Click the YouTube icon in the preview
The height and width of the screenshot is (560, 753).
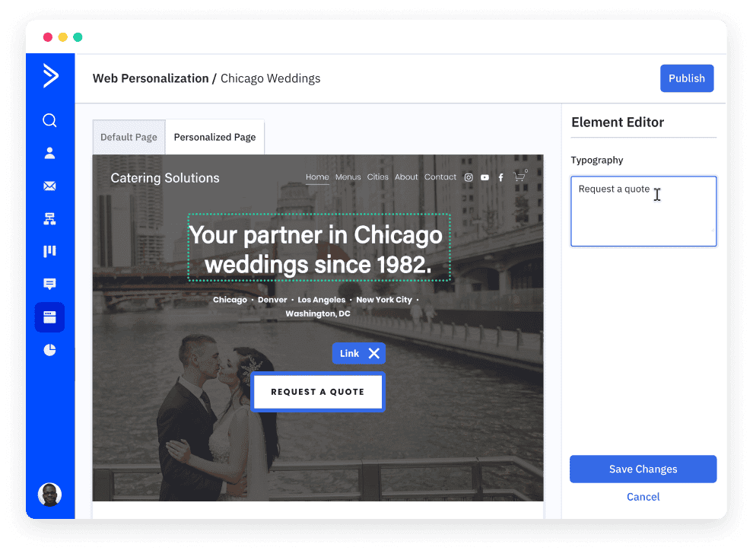[x=485, y=177]
